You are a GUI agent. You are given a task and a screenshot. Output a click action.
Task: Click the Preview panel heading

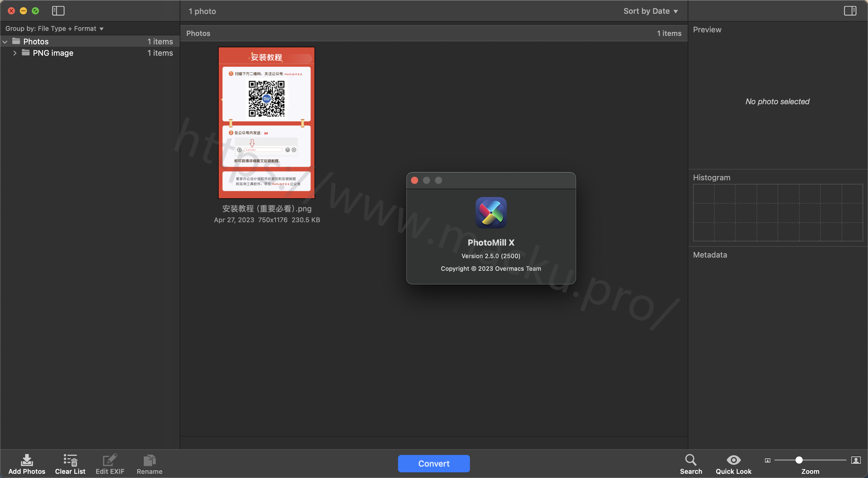tap(707, 30)
